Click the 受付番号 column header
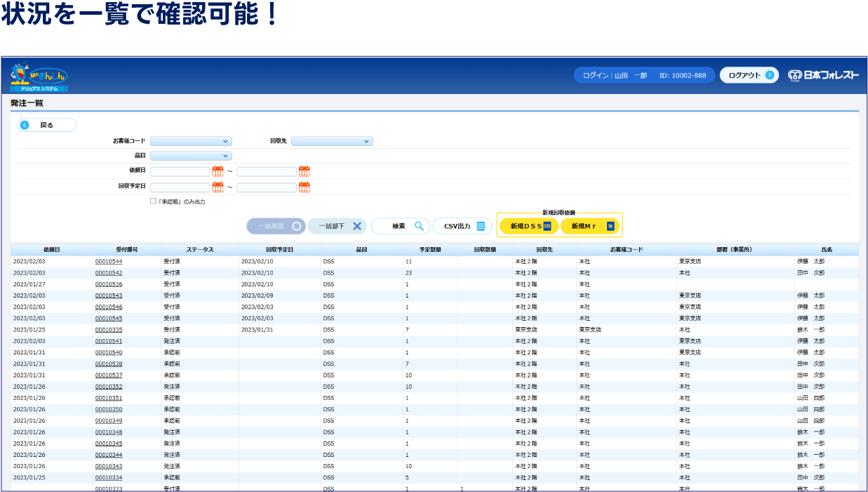This screenshot has height=492, width=868. coord(126,250)
